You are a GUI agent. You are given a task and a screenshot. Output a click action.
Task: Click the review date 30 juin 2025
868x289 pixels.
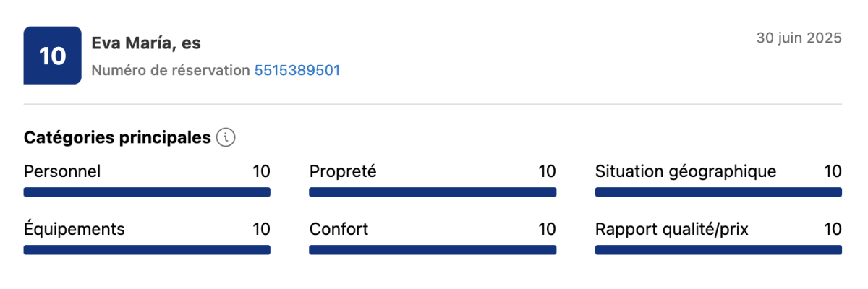tap(799, 38)
